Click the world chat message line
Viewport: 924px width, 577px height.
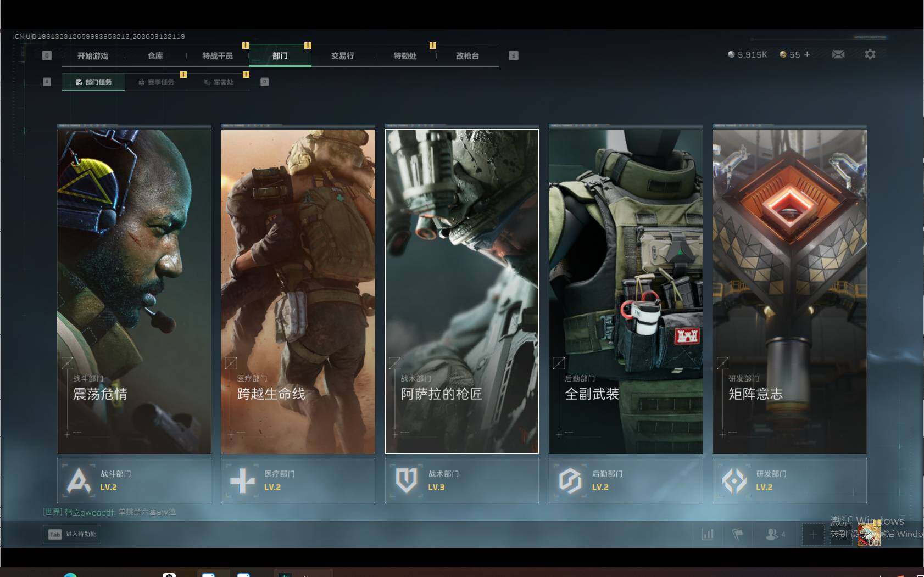[109, 512]
